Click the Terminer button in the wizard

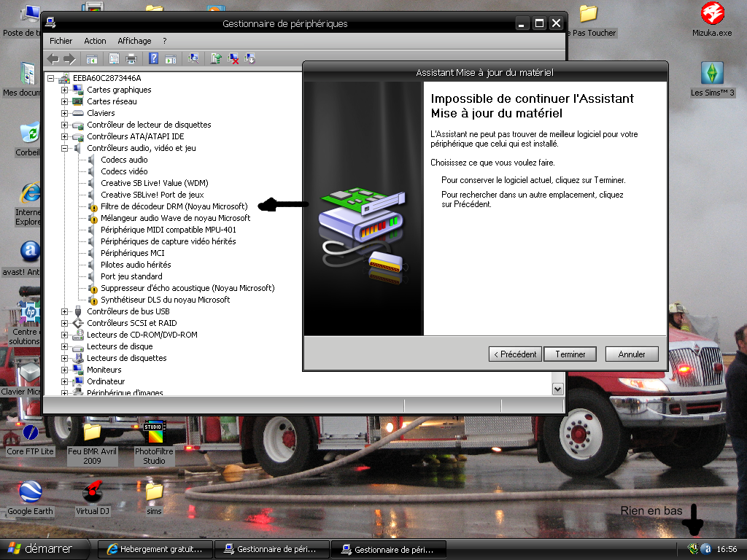(570, 354)
